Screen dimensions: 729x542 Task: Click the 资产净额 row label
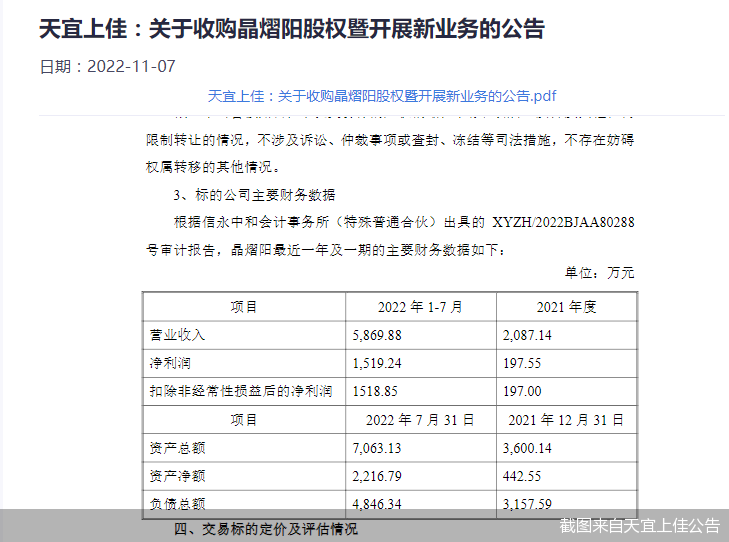coord(177,476)
